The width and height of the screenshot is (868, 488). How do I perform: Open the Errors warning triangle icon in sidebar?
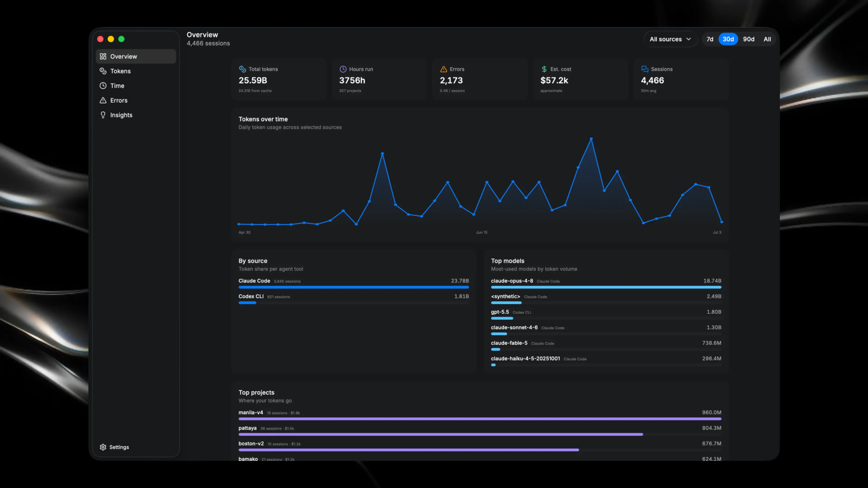pos(103,100)
